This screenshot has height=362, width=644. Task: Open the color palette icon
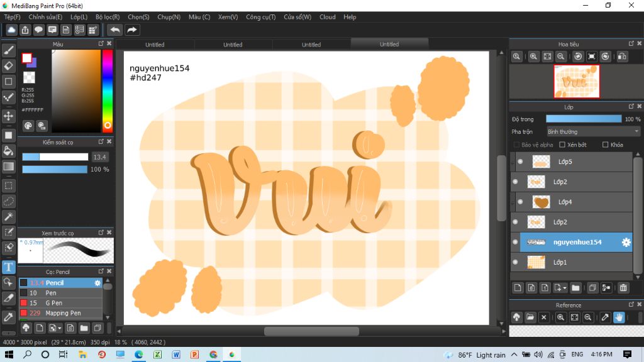point(28,126)
